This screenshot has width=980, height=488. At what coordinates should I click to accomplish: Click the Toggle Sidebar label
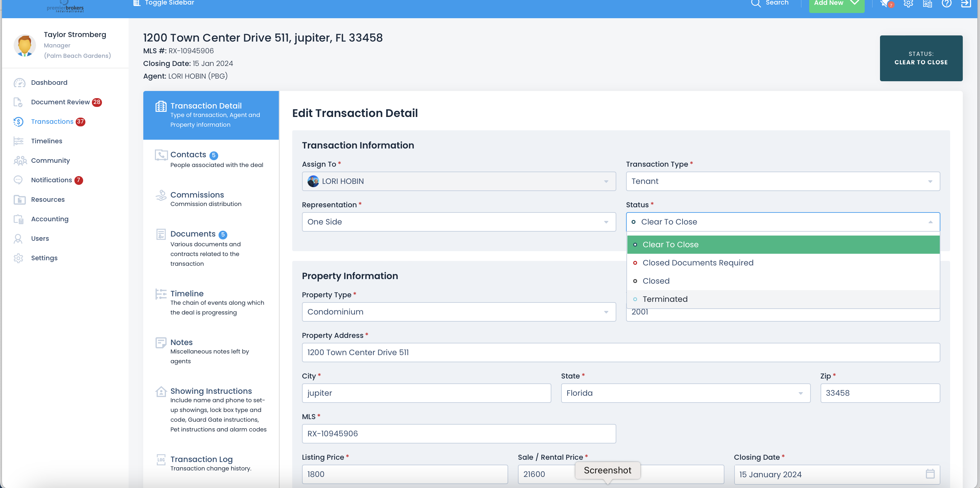click(x=169, y=3)
